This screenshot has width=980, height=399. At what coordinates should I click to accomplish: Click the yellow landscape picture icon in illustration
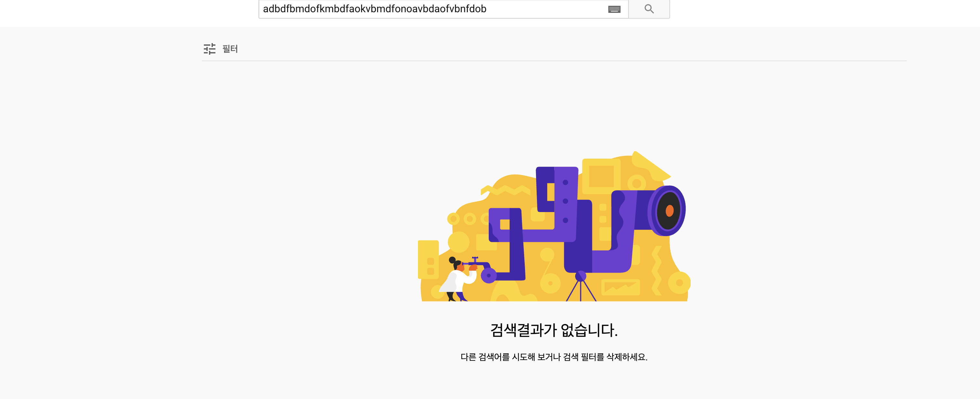621,287
